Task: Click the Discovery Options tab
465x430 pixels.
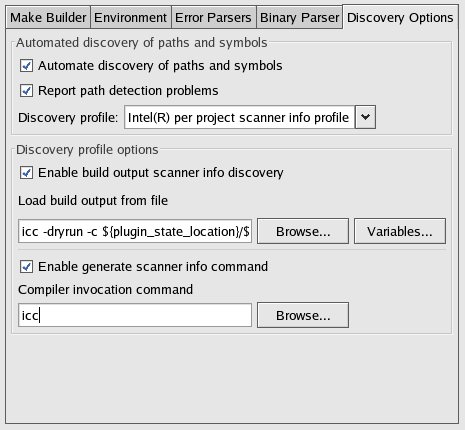Action: [x=400, y=17]
